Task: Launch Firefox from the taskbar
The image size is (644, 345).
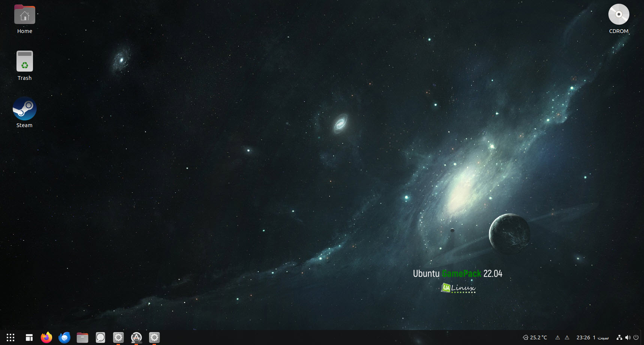Action: (46, 337)
